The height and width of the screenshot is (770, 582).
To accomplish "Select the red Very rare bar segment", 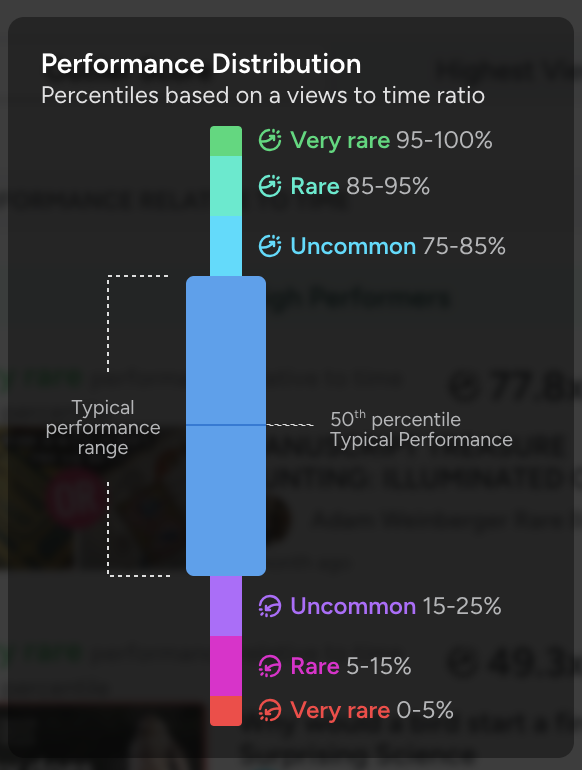I will (226, 711).
